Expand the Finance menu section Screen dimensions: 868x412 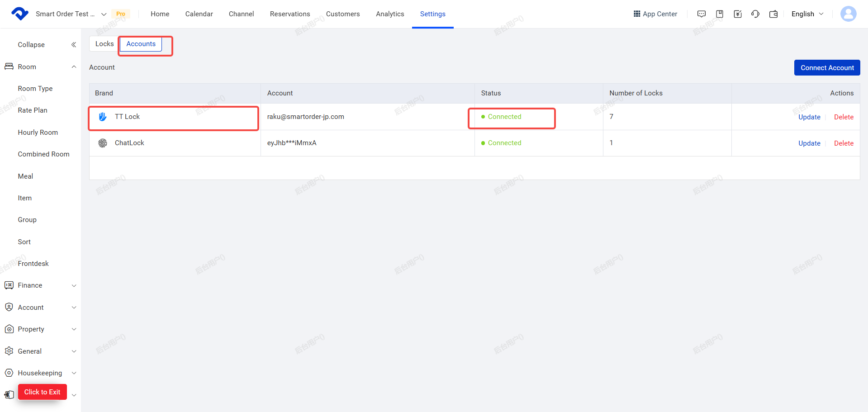click(x=74, y=285)
